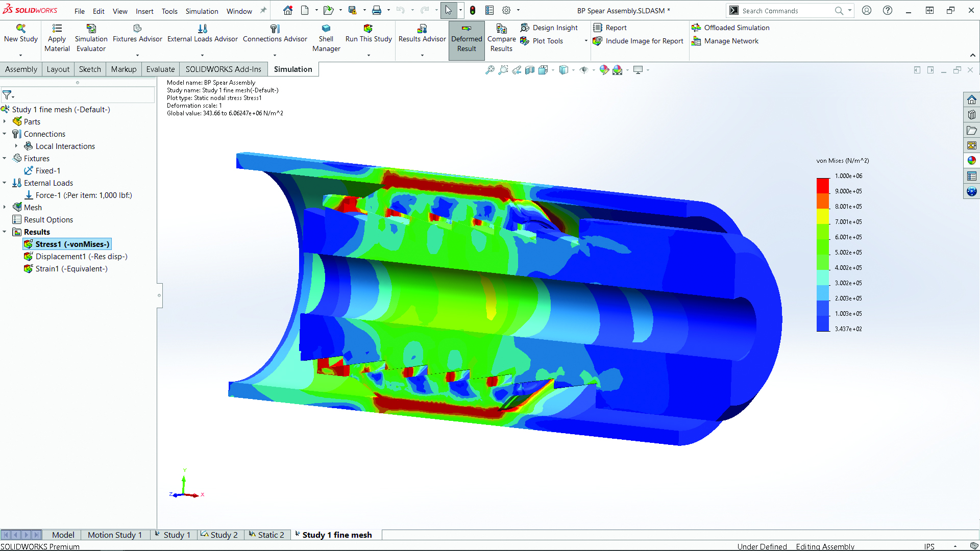Screen dimensions: 980x551
Task: Click the Rebuild traffic light icon
Action: [473, 10]
